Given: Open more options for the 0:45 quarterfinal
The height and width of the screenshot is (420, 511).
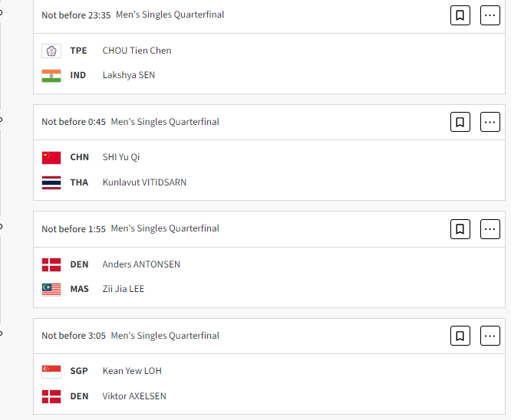Looking at the screenshot, I should tap(490, 122).
